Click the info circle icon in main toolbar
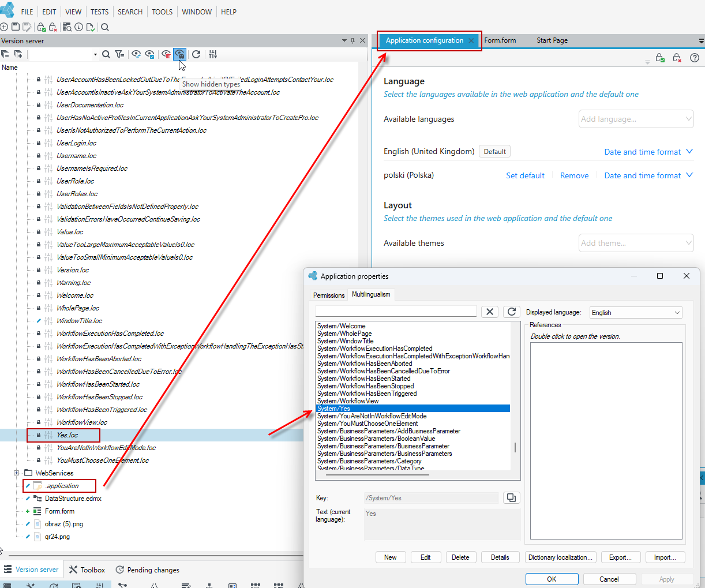 (79, 27)
